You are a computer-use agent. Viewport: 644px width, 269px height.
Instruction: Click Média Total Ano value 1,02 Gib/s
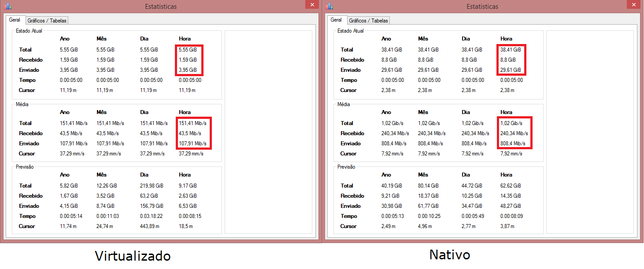coord(392,123)
